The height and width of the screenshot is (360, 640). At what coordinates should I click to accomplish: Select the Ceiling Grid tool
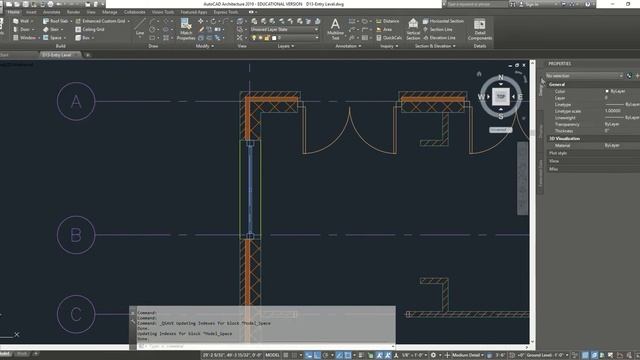point(90,29)
